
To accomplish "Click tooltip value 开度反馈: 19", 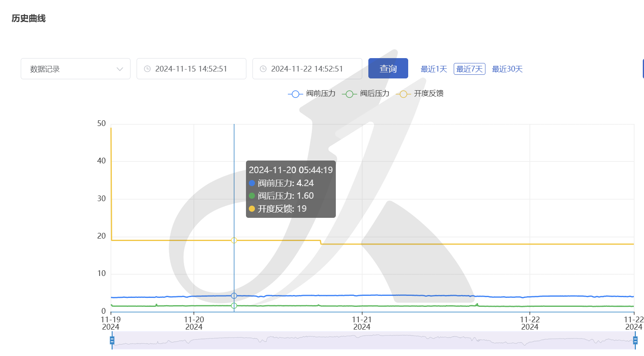I will click(278, 209).
